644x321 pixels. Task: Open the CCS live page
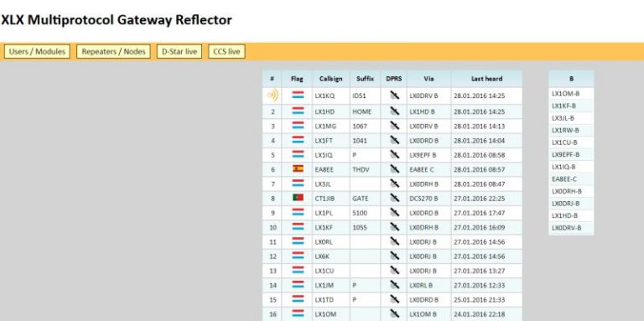pyautogui.click(x=226, y=52)
